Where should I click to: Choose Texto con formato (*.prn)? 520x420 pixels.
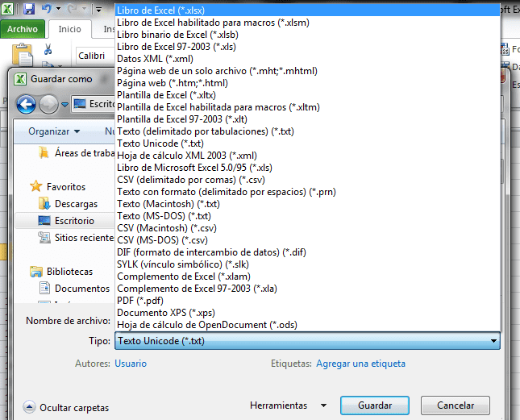click(x=307, y=192)
